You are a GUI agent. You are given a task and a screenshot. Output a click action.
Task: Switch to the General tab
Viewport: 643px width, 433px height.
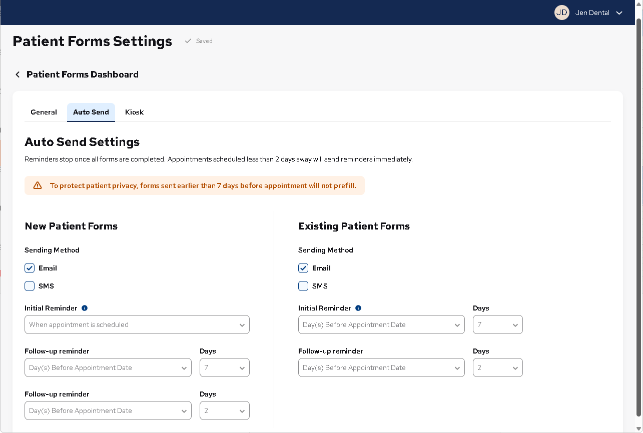pyautogui.click(x=44, y=112)
